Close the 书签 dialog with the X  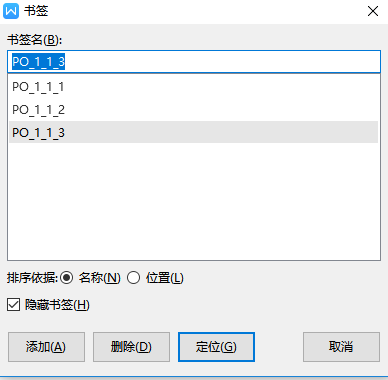(x=373, y=11)
